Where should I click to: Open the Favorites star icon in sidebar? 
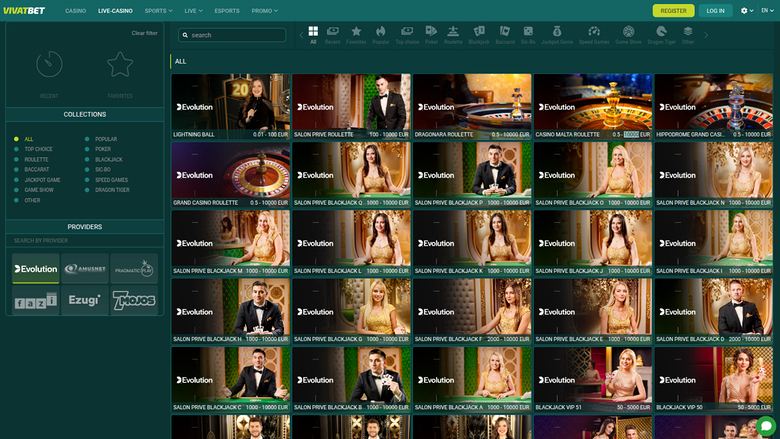(x=120, y=66)
